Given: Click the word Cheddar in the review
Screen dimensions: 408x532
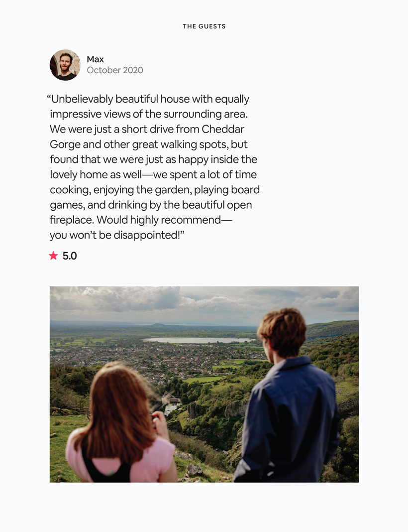Looking at the screenshot, I should click(x=223, y=130).
